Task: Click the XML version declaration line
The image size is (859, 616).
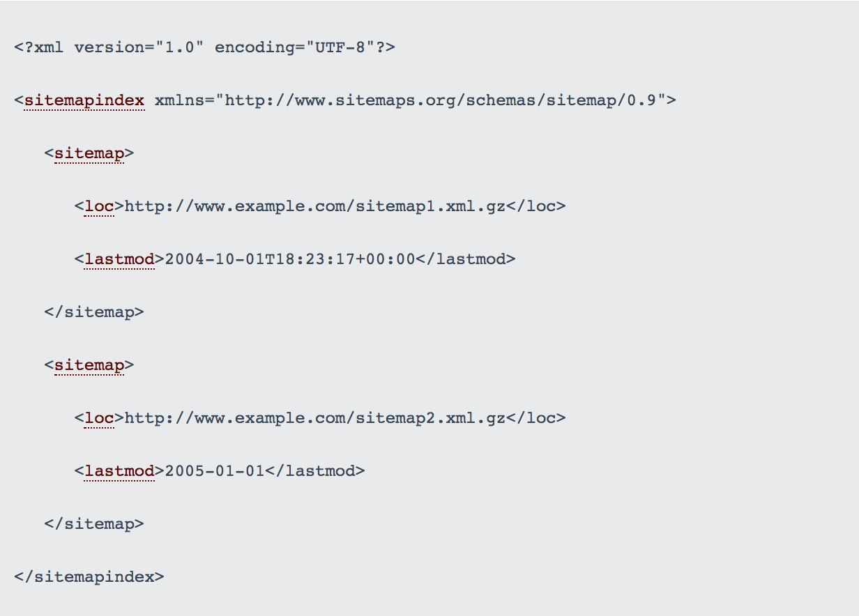Action: coord(204,48)
